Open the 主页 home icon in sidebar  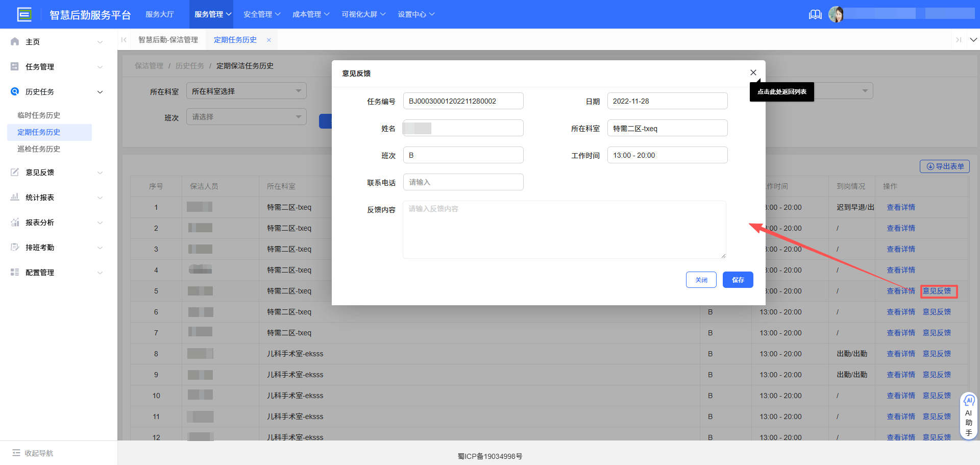click(x=14, y=41)
